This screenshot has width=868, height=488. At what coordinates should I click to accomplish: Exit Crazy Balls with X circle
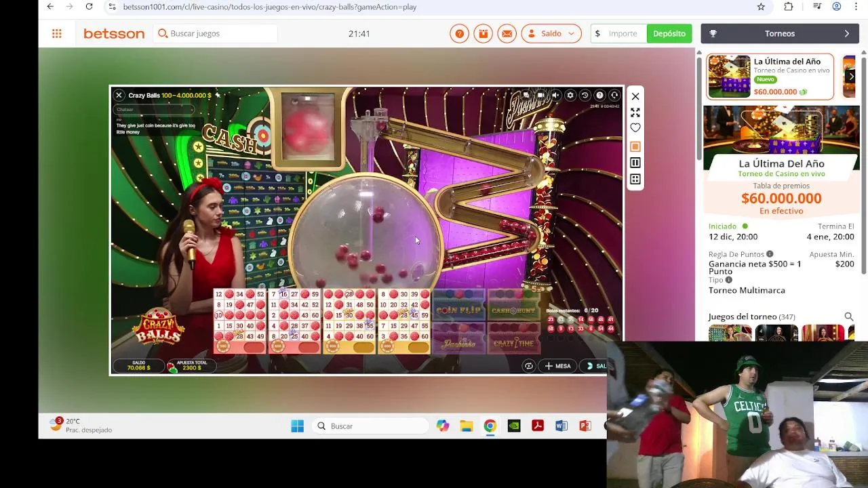tap(119, 96)
